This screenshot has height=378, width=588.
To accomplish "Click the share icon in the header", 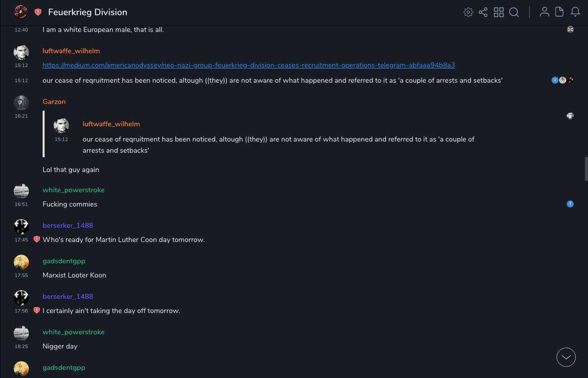I will pos(483,12).
